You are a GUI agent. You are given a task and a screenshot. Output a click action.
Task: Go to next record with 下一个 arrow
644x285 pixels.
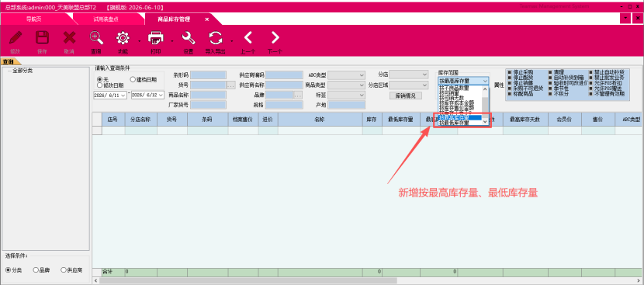coord(275,38)
